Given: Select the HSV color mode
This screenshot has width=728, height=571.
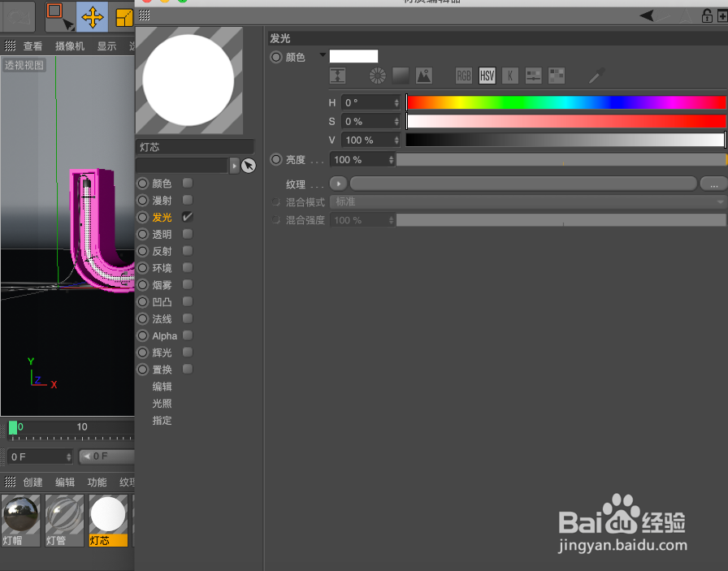Looking at the screenshot, I should pos(487,76).
